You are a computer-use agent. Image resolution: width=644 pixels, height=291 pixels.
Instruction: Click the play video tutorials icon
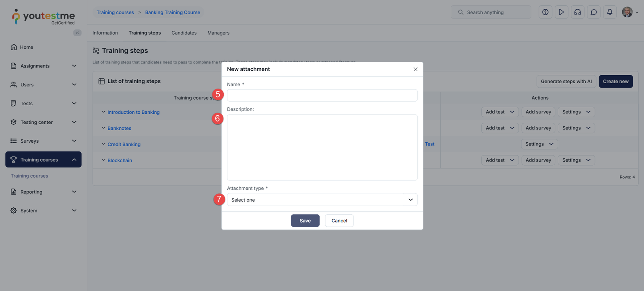click(x=561, y=12)
